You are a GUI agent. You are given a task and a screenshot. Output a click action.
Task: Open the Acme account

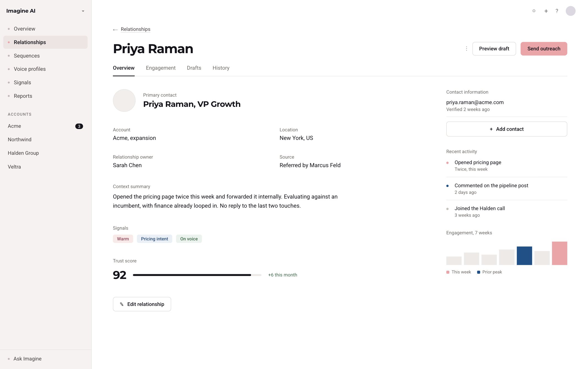[x=45, y=126]
